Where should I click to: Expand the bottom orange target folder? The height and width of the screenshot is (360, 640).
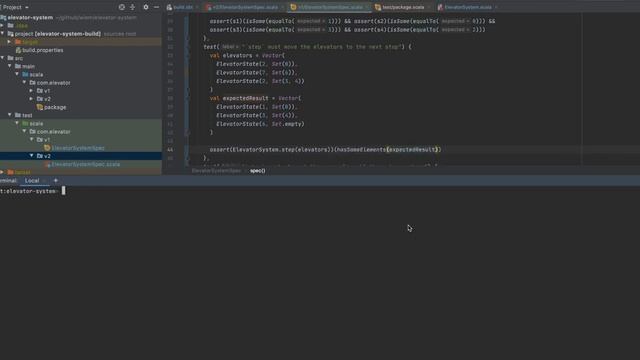point(2,172)
